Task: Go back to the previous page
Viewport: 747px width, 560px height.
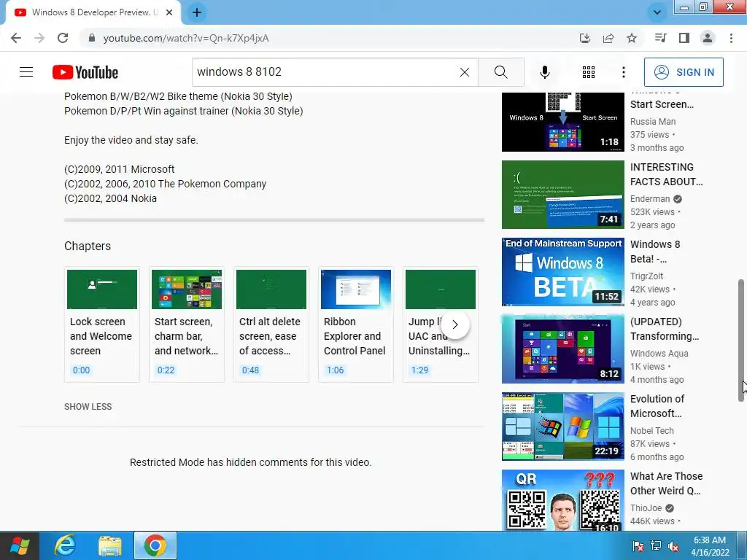Action: 16,38
